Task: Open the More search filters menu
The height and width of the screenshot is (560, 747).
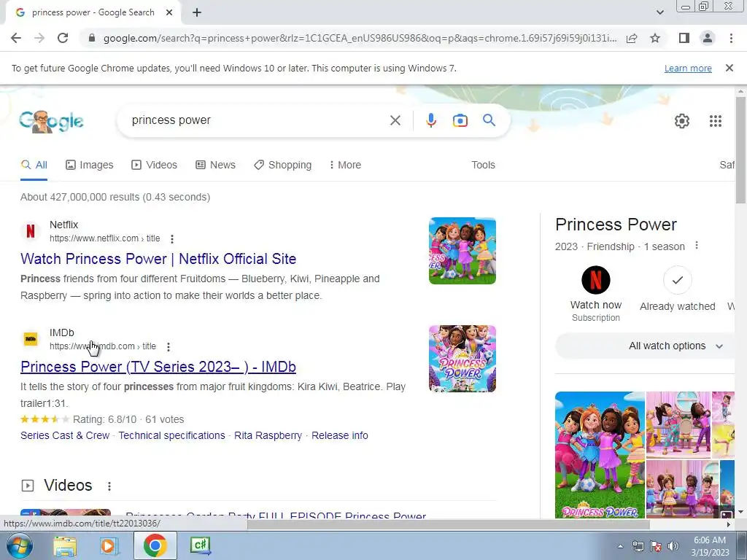Action: [345, 165]
